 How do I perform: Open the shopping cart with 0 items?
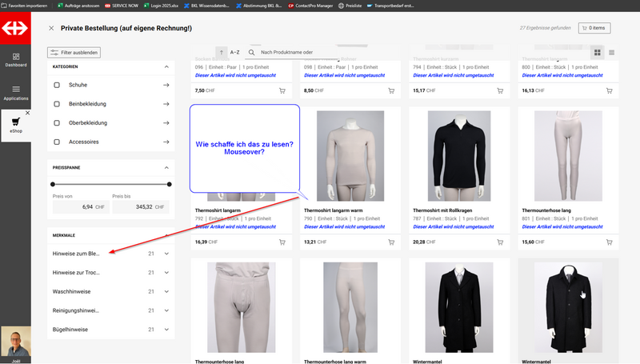[x=594, y=28]
